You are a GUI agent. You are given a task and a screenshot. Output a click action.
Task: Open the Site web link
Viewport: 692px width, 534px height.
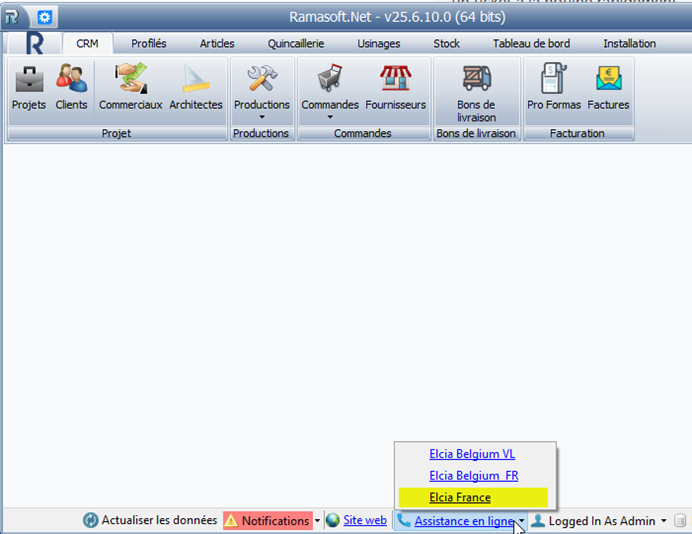click(x=364, y=521)
